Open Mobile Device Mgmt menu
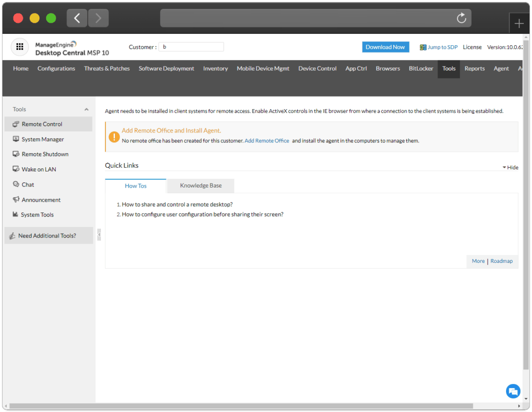Screen dimensions: 532x412 263,69
